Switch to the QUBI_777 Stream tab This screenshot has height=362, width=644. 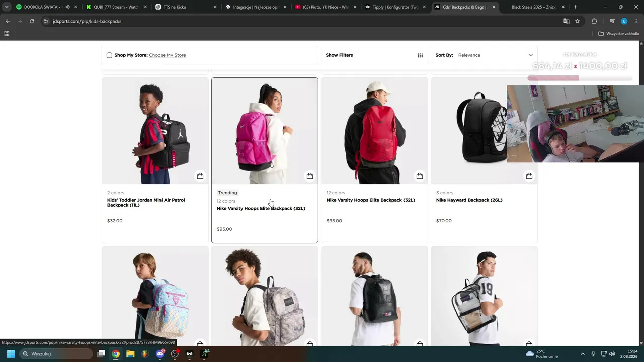click(x=116, y=7)
